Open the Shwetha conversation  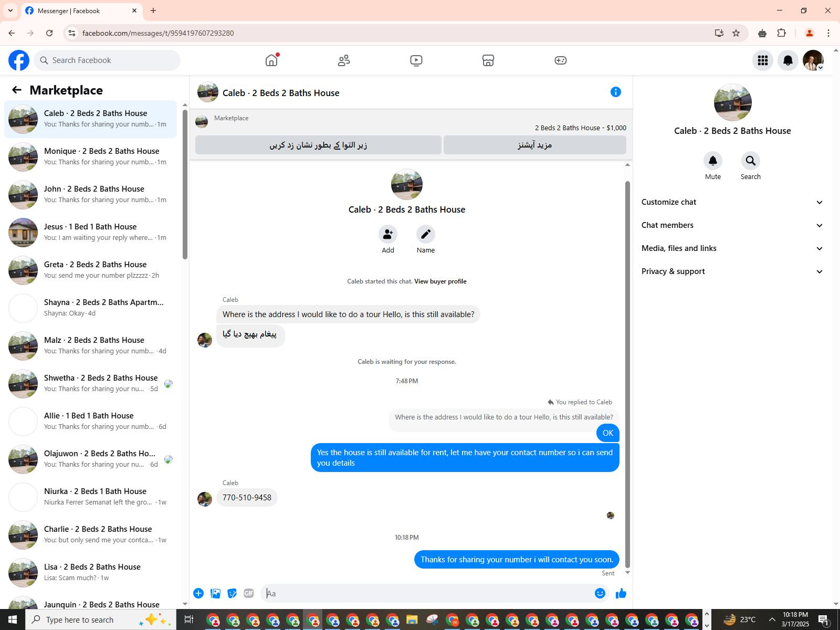pos(90,384)
